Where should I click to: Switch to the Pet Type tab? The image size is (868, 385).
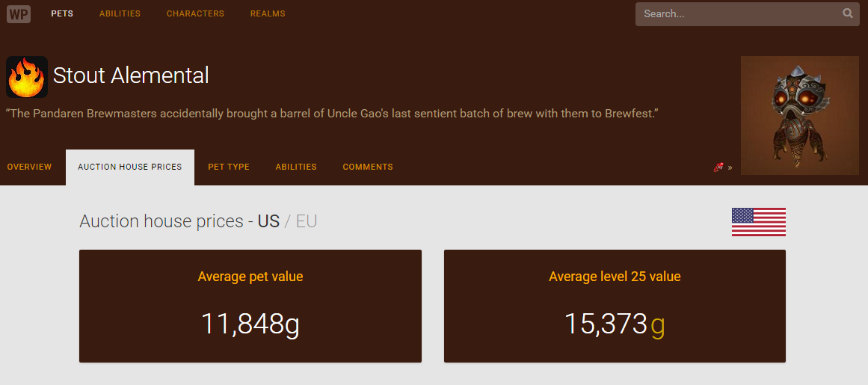(229, 167)
